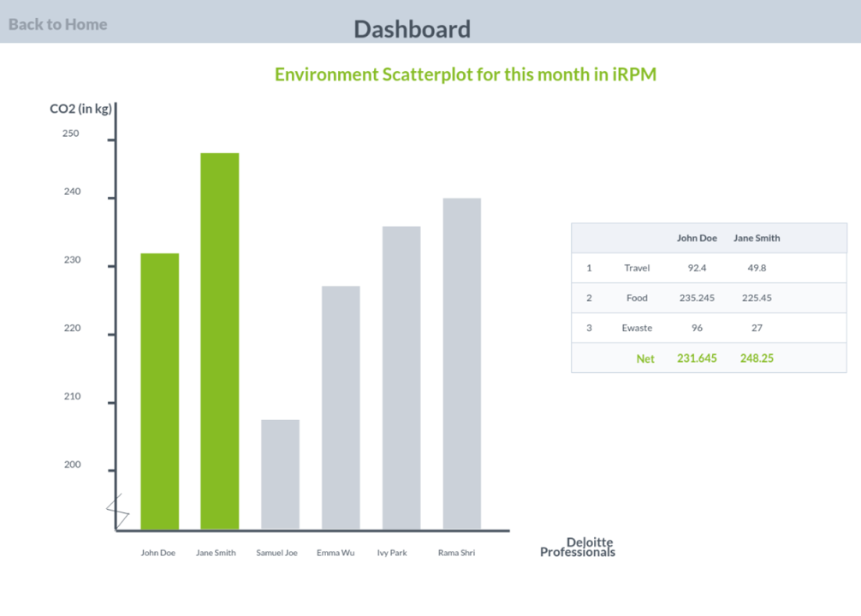This screenshot has height=616, width=861.
Task: Click the 200 tick label
Action: click(72, 465)
